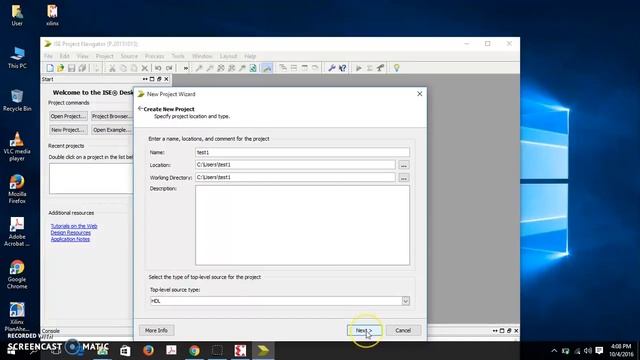Select the VLC media player desktop icon
This screenshot has height=360, width=640.
point(17,147)
